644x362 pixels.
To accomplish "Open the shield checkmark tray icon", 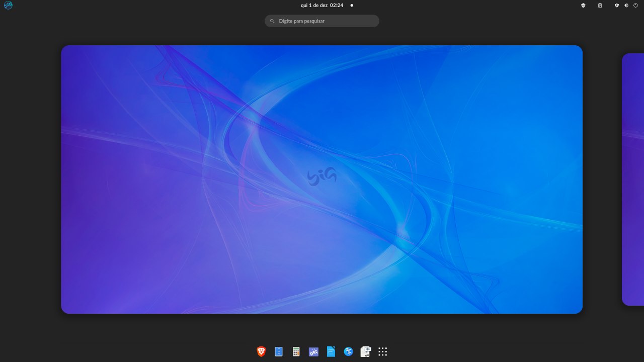I will pos(583,5).
